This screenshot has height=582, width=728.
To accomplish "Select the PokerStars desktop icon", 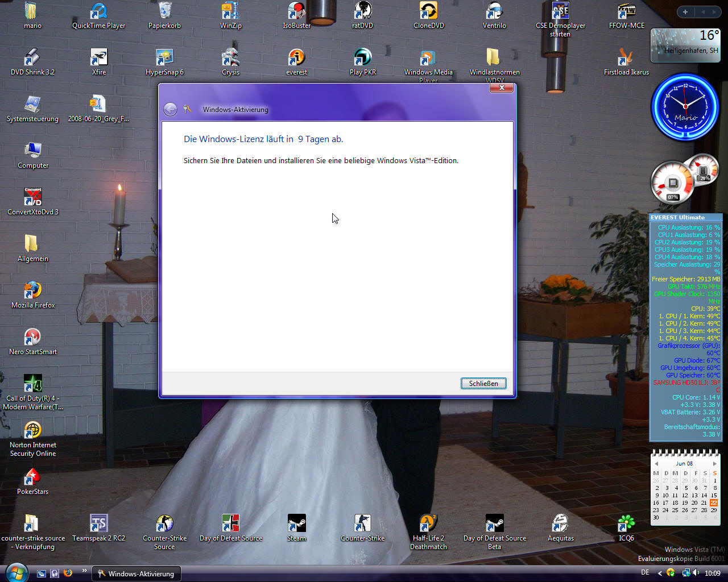I will (33, 481).
